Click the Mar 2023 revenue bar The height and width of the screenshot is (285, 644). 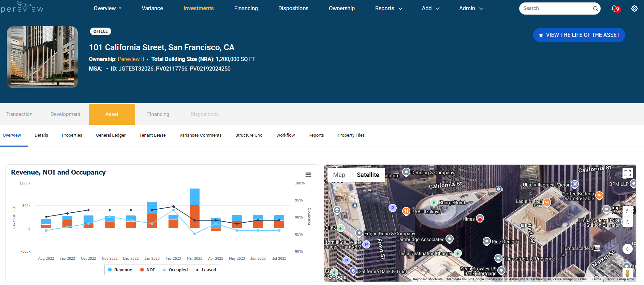(194, 197)
